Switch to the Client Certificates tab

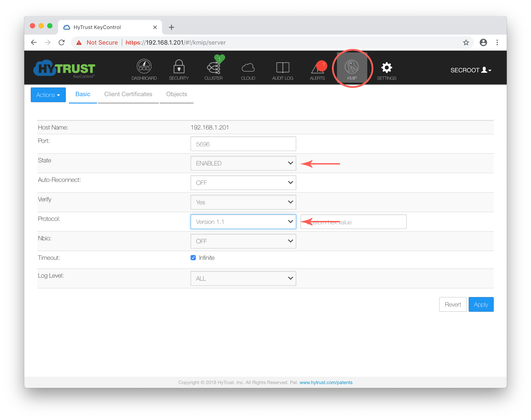(x=128, y=94)
